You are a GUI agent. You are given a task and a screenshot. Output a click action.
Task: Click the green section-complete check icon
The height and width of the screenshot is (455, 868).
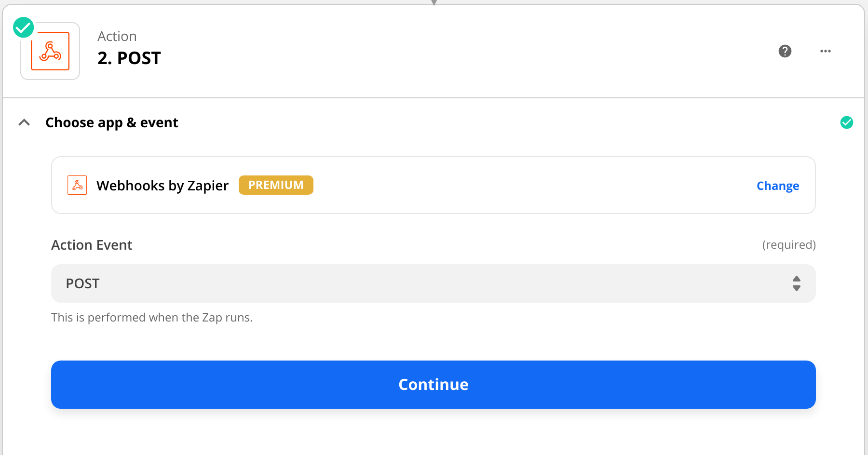click(x=846, y=122)
